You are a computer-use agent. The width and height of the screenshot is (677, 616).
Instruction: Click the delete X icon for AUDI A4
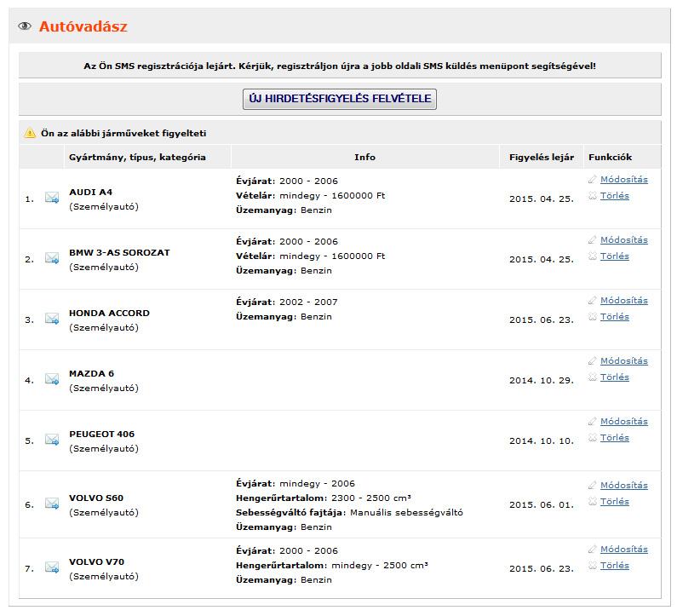coord(593,196)
